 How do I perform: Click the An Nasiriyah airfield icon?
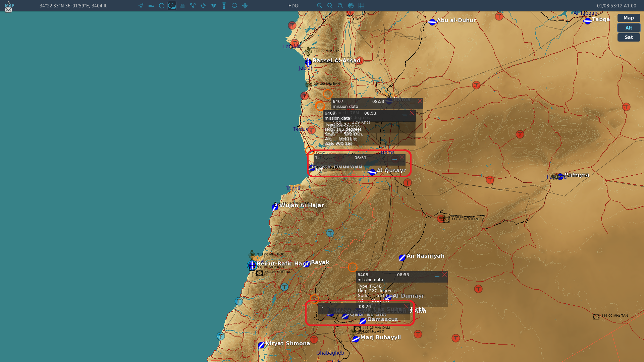pyautogui.click(x=402, y=258)
